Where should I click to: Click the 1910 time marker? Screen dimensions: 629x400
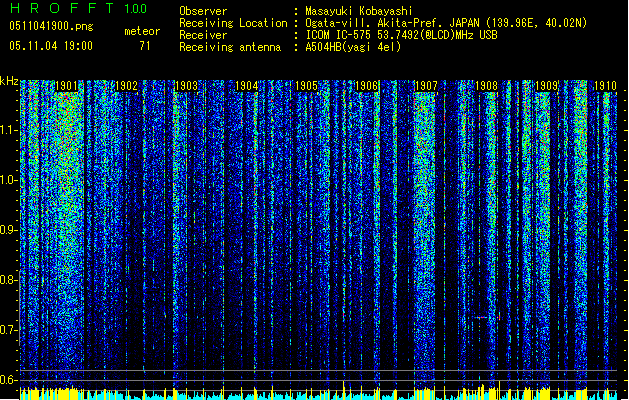[x=605, y=86]
